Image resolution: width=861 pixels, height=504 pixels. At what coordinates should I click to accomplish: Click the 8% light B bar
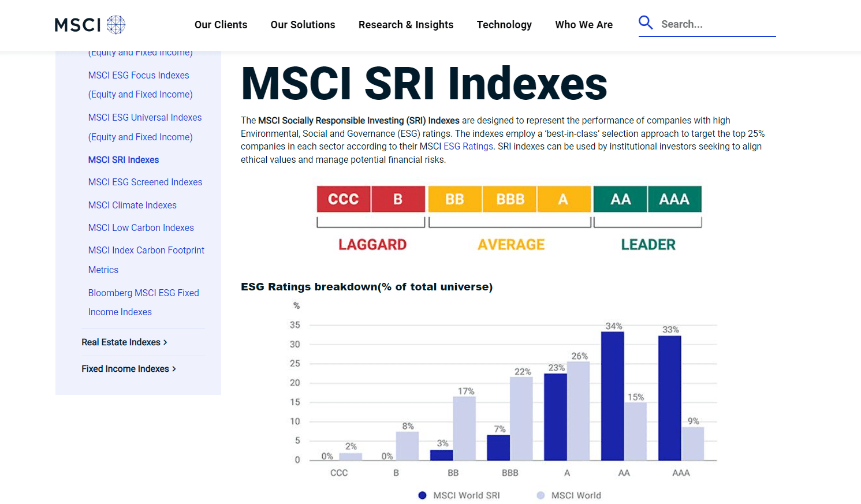(407, 446)
